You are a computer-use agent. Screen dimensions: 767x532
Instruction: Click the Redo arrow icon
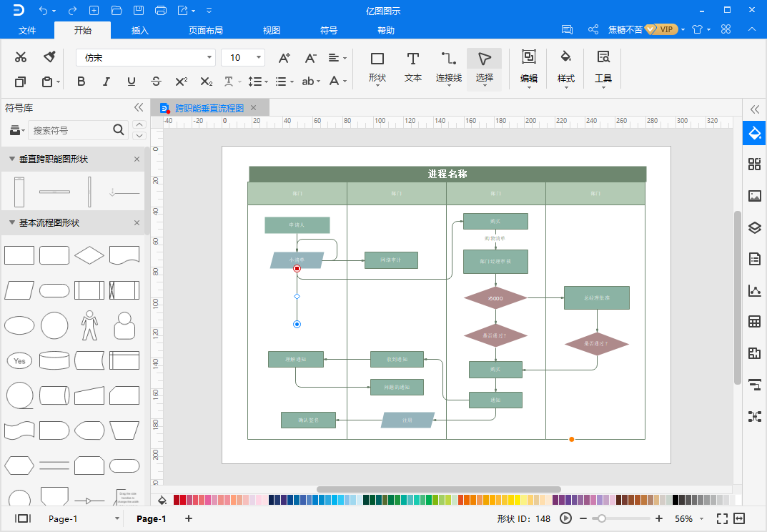coord(72,10)
